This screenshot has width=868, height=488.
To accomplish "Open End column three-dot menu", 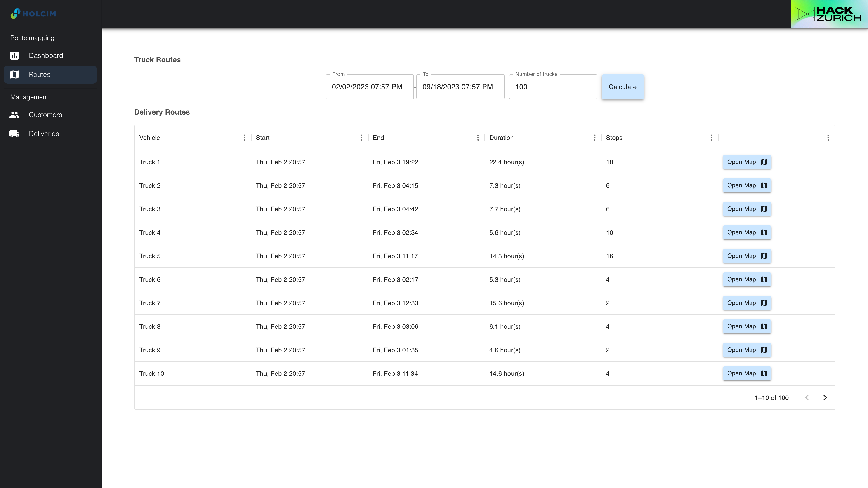I will tap(478, 138).
